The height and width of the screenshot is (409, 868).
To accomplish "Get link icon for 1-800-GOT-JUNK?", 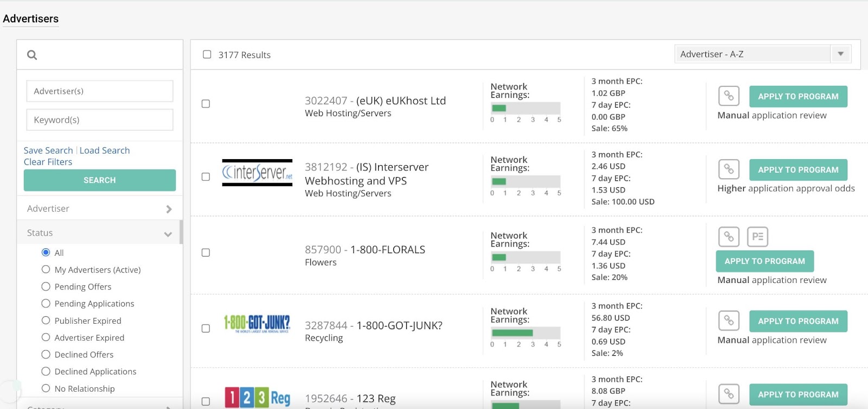I will [x=729, y=321].
